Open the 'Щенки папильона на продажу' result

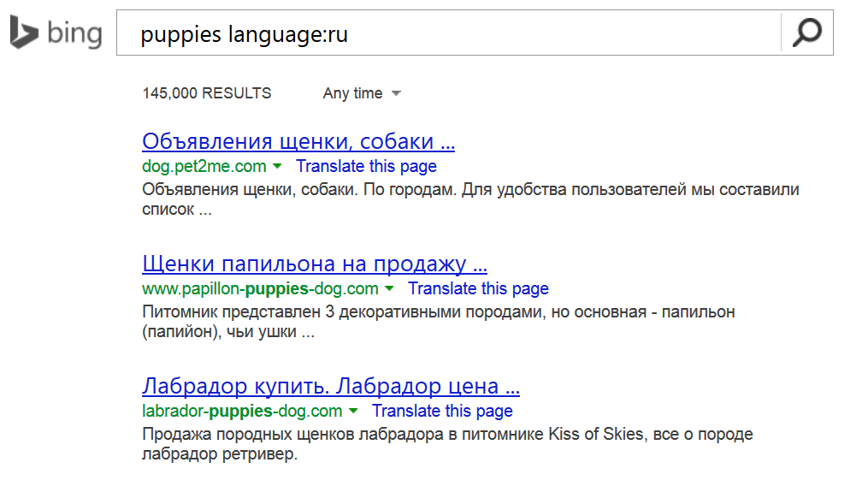point(315,264)
